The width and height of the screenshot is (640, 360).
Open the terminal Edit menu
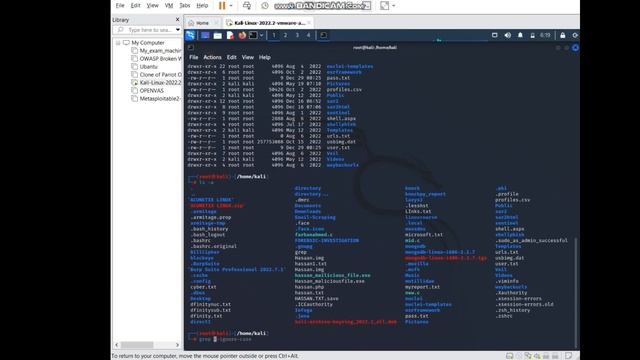pos(232,57)
